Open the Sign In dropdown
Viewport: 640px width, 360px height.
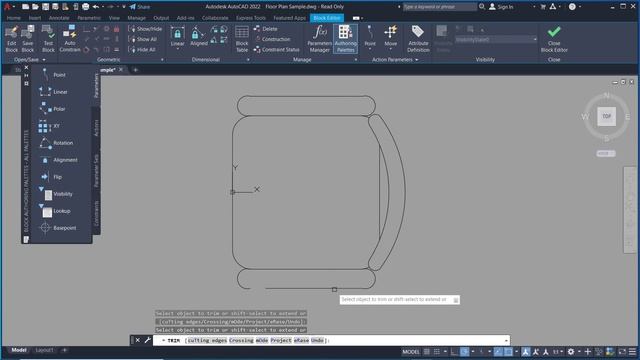pyautogui.click(x=534, y=7)
